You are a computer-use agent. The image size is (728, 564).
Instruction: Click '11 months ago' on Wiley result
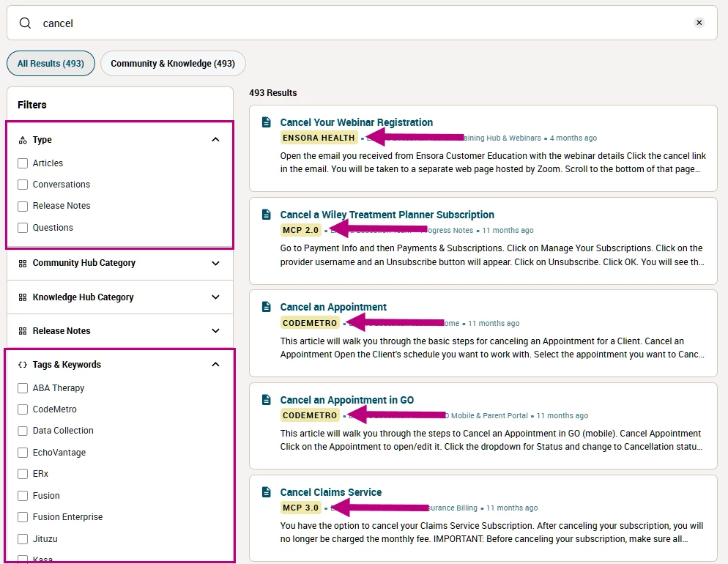(x=508, y=230)
